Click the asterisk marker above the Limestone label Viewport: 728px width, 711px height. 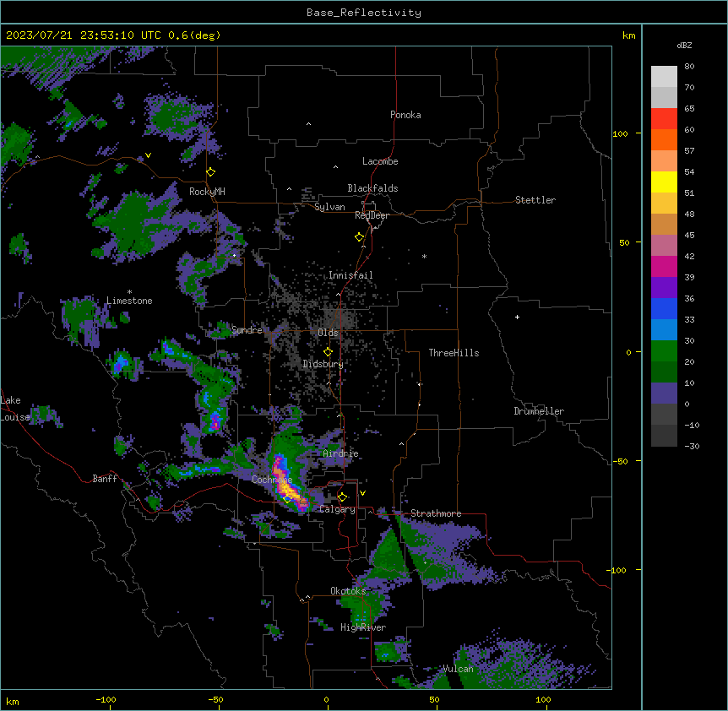(129, 292)
